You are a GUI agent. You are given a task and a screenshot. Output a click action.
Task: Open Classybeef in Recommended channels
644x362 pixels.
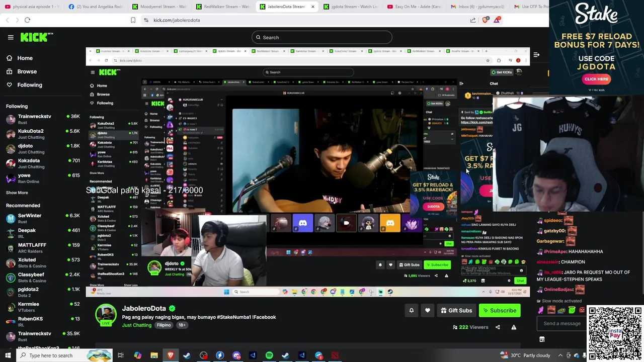[x=43, y=278]
